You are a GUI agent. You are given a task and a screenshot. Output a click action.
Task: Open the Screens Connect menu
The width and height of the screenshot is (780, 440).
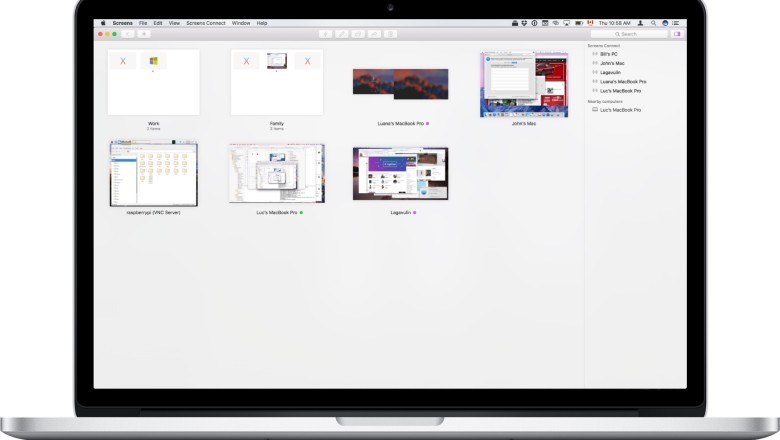[205, 22]
